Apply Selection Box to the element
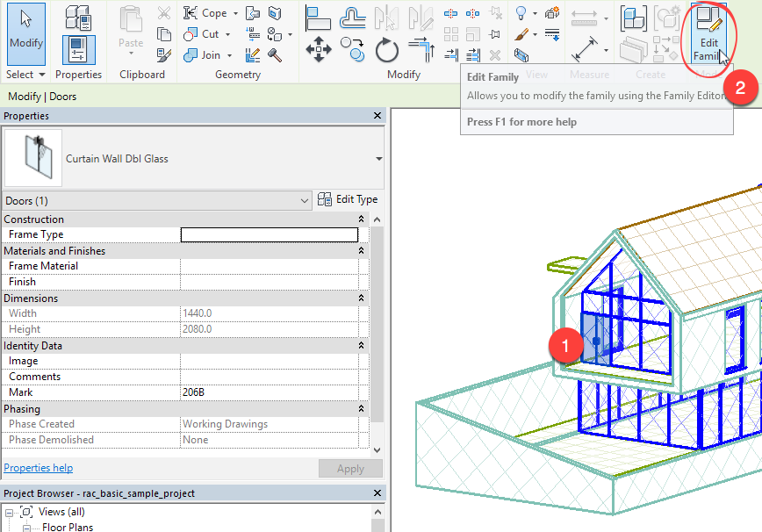 pyautogui.click(x=521, y=55)
